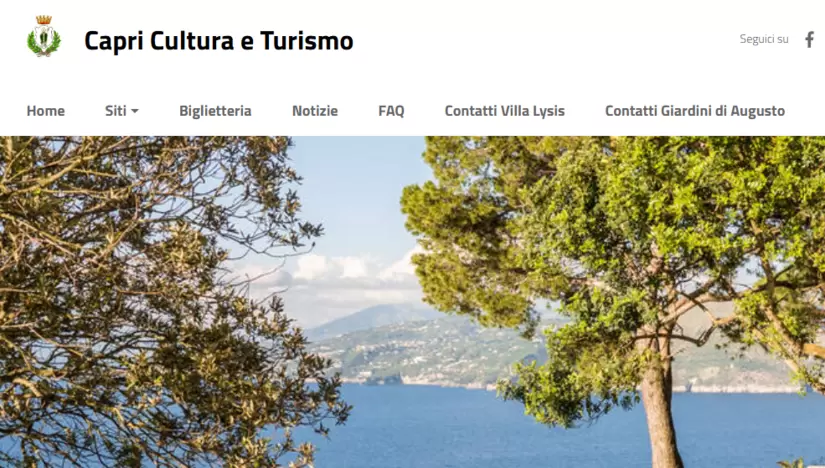Click the golden crown atop the crest
The width and height of the screenshot is (825, 468).
pyautogui.click(x=44, y=20)
